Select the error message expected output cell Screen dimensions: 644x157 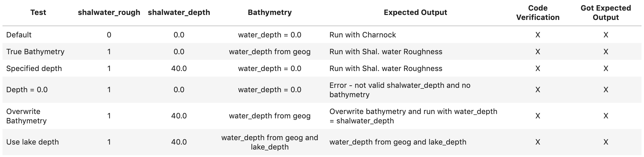click(x=400, y=90)
